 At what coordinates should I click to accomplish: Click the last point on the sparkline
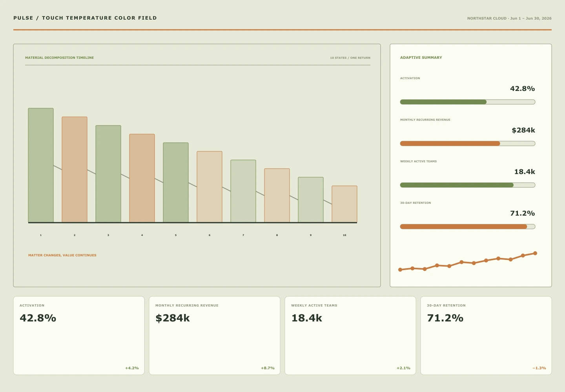535,253
